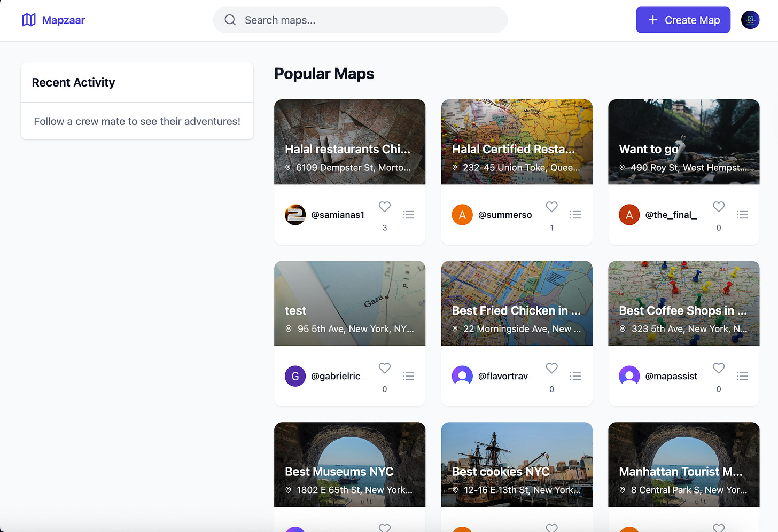Open the test map thumbnail
This screenshot has width=778, height=532.
tap(349, 303)
